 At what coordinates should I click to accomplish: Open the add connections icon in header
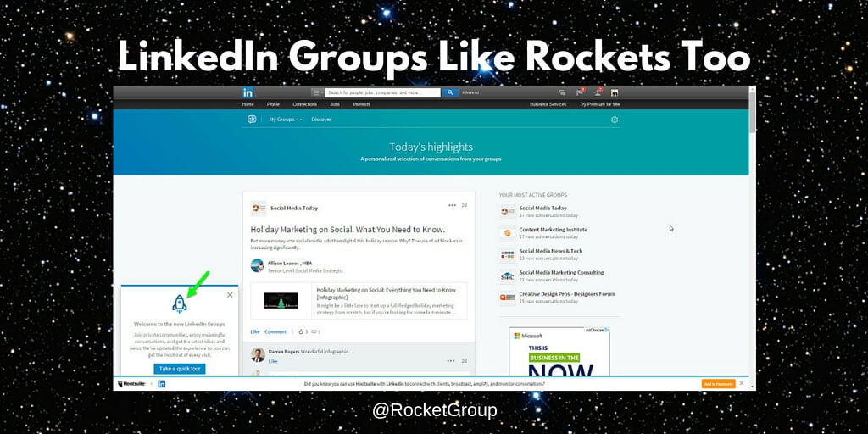pyautogui.click(x=598, y=92)
